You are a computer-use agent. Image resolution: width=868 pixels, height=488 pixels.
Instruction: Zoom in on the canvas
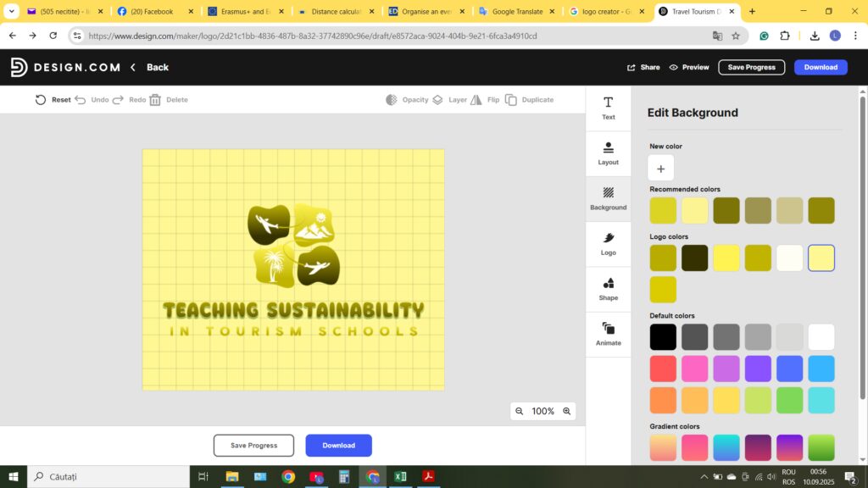(x=567, y=411)
